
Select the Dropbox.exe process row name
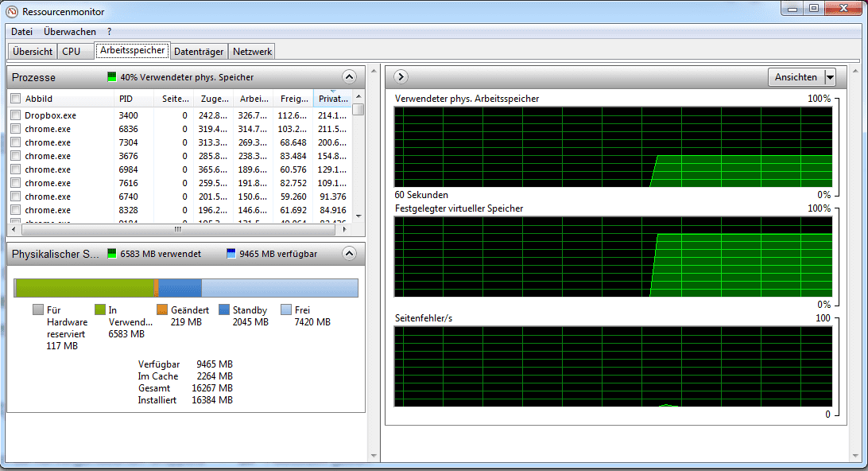[x=50, y=115]
